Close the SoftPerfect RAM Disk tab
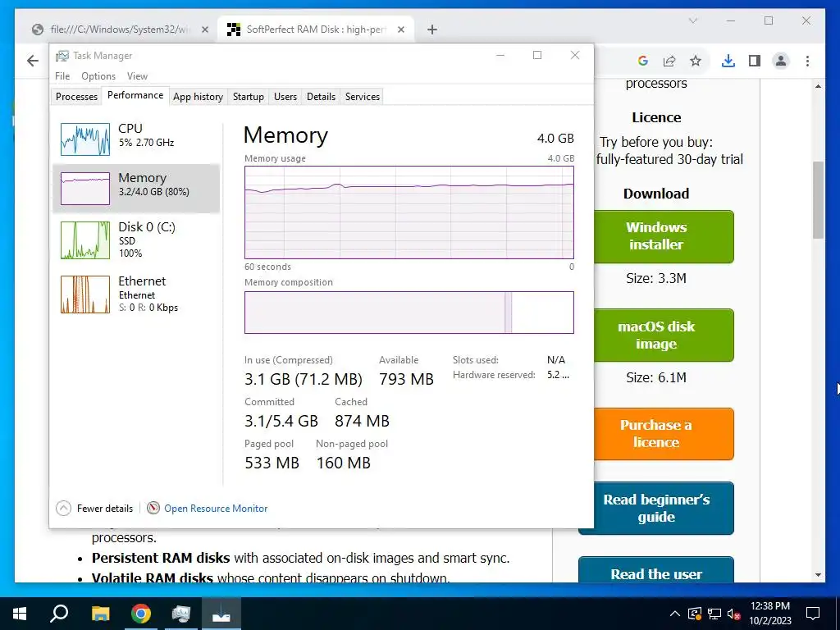Viewport: 840px width, 630px height. tap(400, 30)
